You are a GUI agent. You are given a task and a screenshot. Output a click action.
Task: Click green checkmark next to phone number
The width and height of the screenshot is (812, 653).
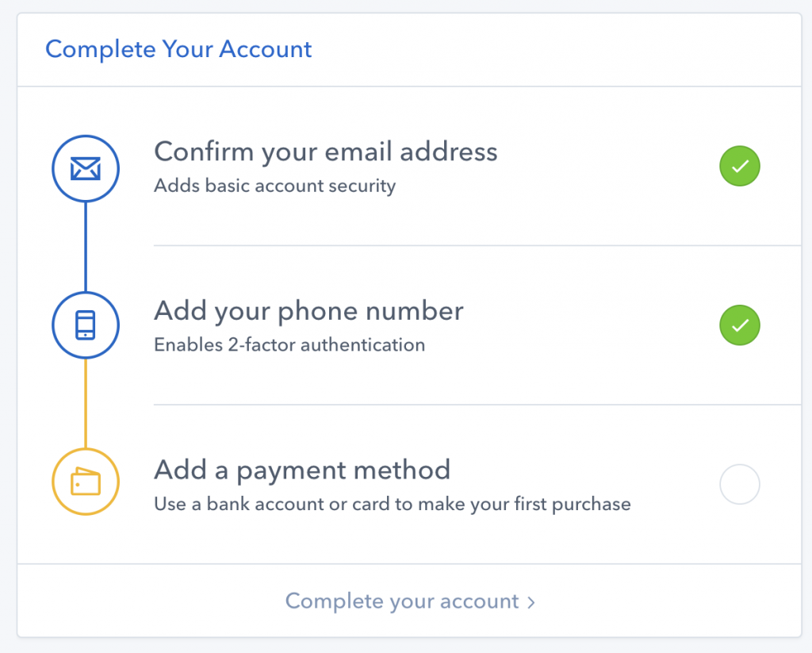click(740, 325)
